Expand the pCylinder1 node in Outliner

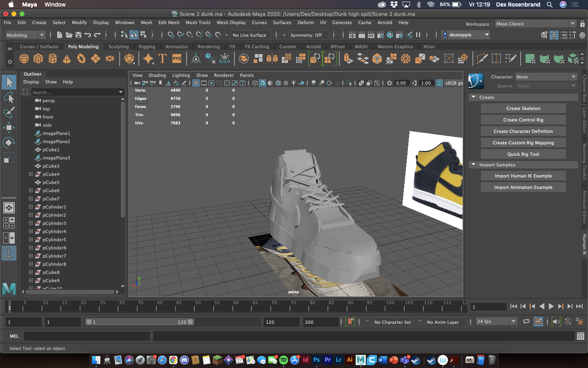pyautogui.click(x=31, y=207)
